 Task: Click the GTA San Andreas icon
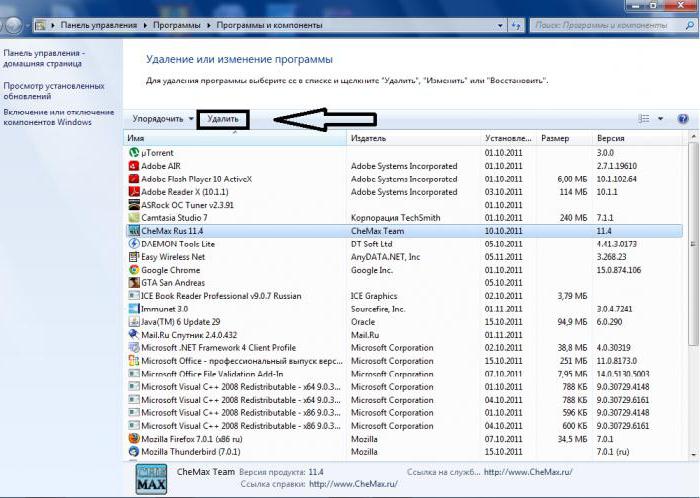(133, 283)
